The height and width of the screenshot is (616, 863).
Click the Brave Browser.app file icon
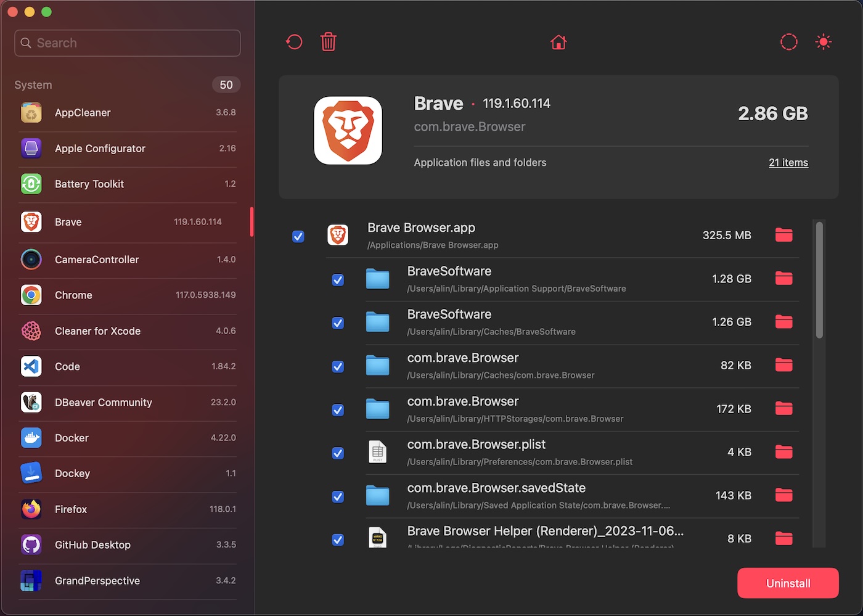(338, 235)
